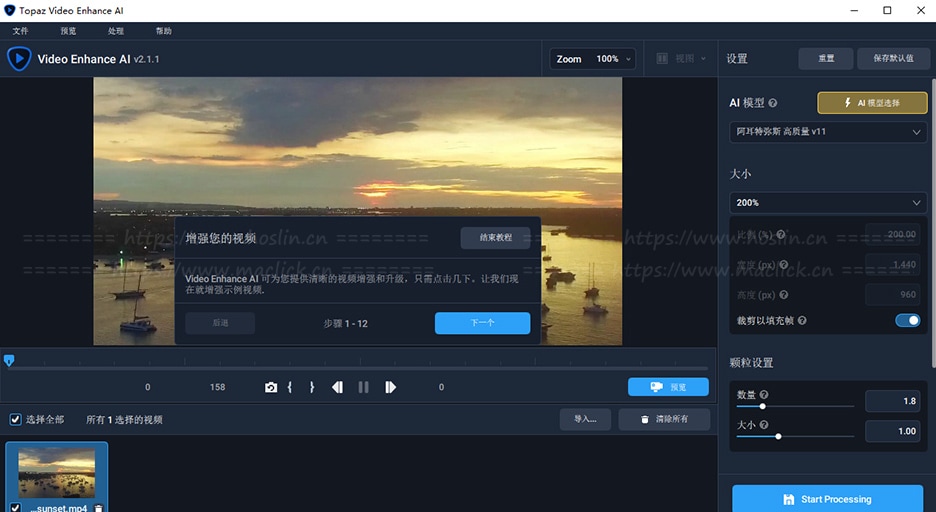Screen dimensions: 936x512
Task: Minimize the Topaz Video Enhance AI window
Action: pyautogui.click(x=854, y=10)
